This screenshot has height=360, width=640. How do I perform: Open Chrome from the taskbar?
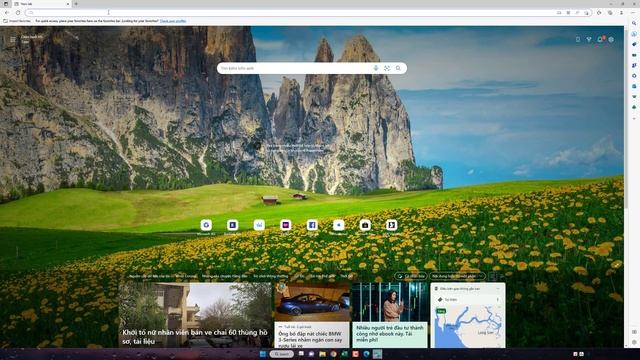[333, 354]
